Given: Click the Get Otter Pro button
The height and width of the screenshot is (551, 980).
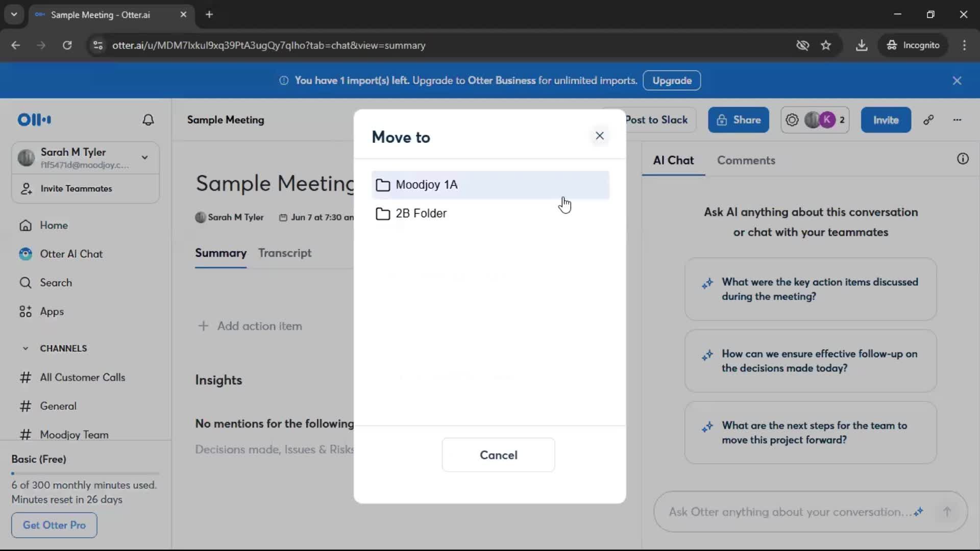Looking at the screenshot, I should coord(54,525).
